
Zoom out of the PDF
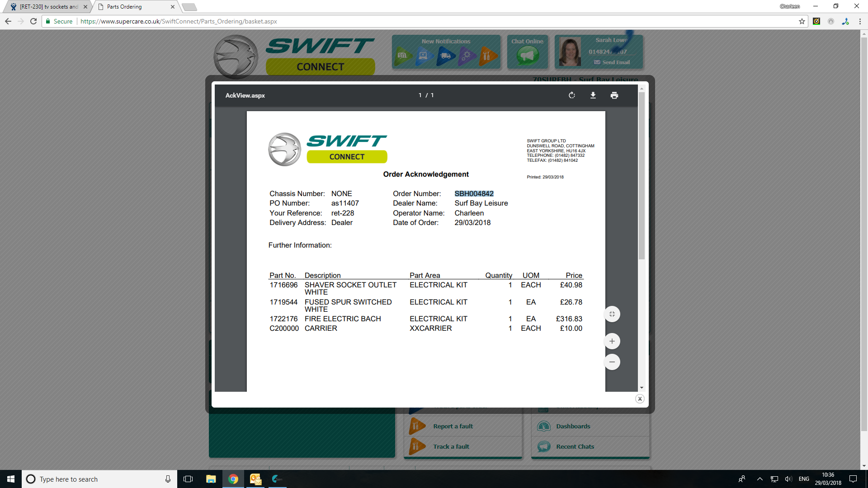(612, 362)
